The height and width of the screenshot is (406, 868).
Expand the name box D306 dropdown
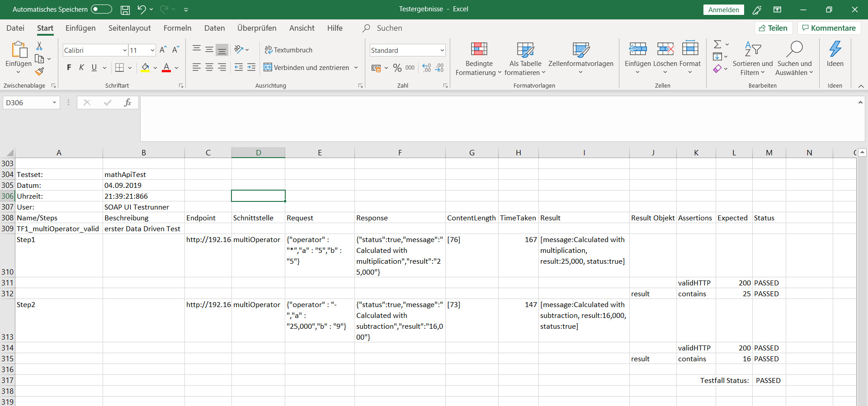[x=54, y=103]
